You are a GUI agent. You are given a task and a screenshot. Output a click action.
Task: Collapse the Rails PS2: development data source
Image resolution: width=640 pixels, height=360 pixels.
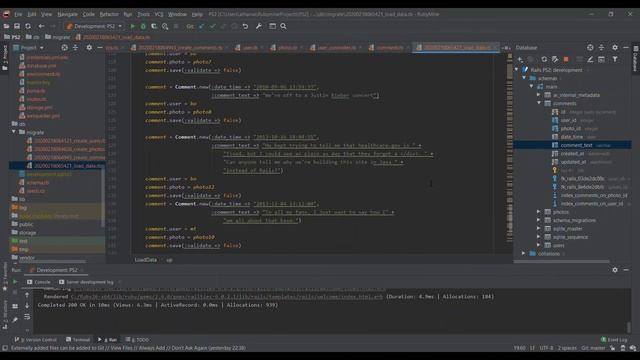point(517,70)
